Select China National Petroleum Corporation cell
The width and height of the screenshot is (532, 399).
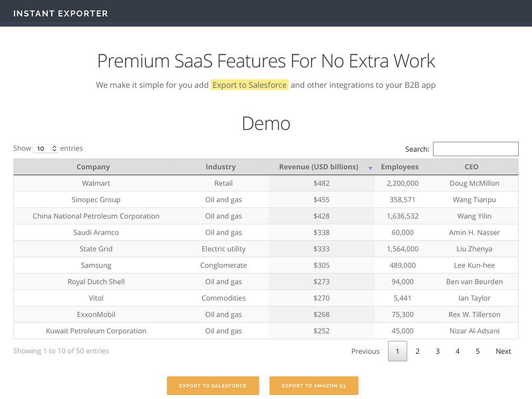pos(96,216)
